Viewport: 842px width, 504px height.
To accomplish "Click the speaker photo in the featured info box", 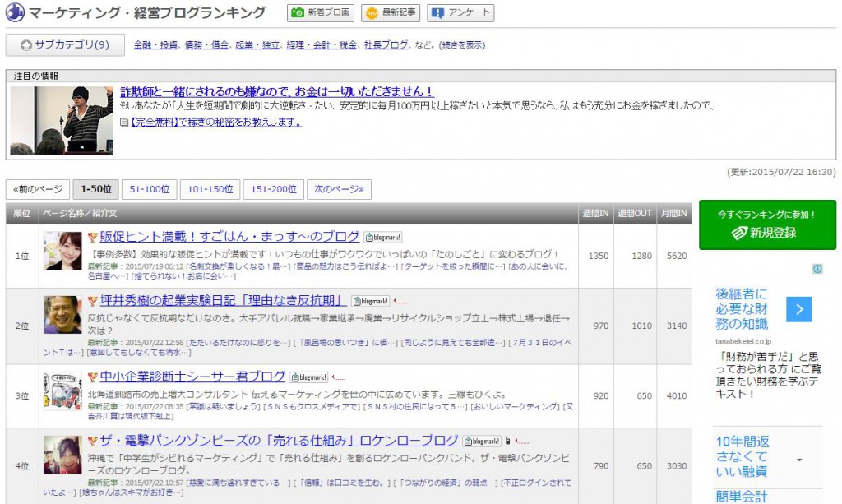I will coord(62,120).
